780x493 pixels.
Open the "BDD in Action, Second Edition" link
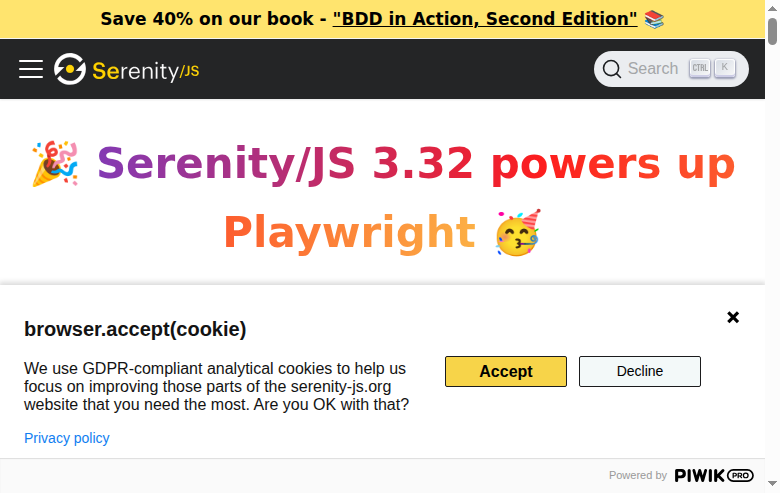tap(485, 19)
